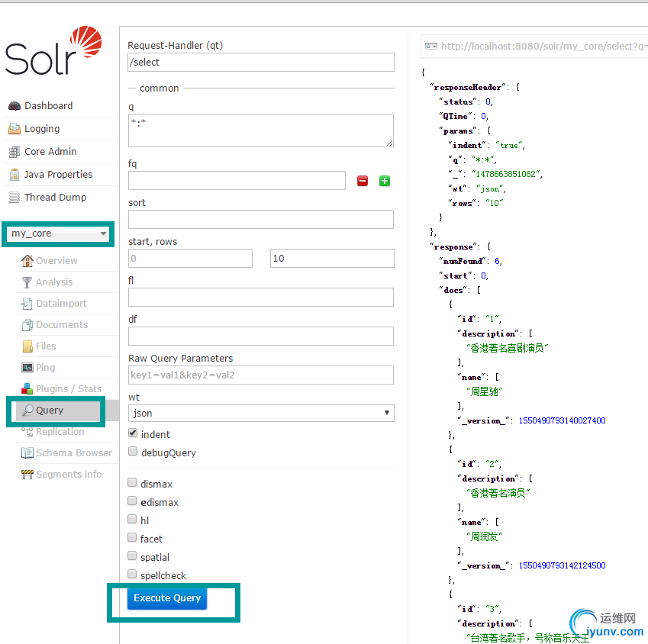Click the rows field showing 10
Image resolution: width=648 pixels, height=644 pixels.
tap(332, 259)
